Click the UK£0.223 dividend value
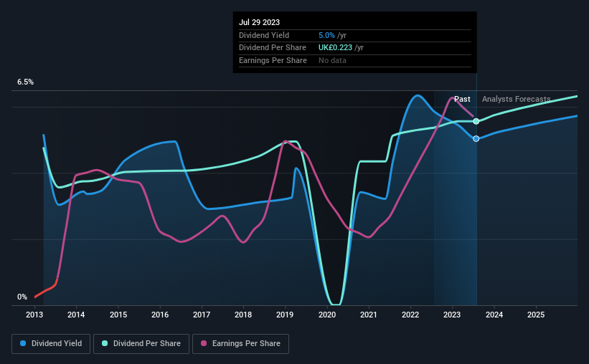 click(x=336, y=48)
